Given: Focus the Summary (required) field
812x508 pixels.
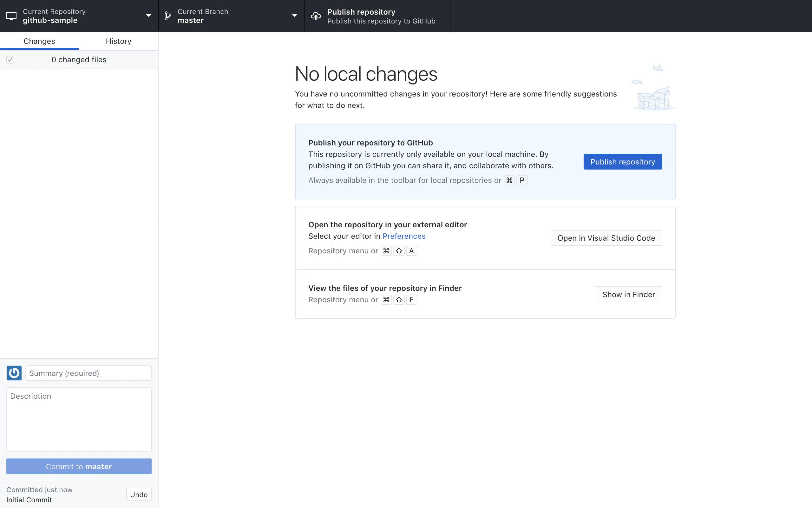Looking at the screenshot, I should [88, 373].
